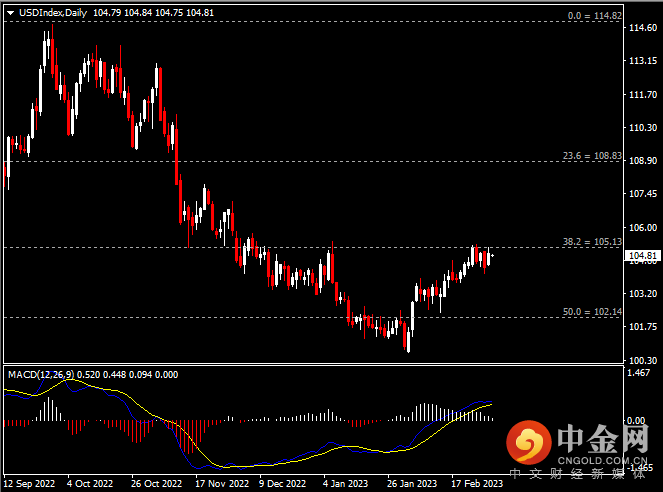Click the 114.60 price scale value
Screen dimensions: 663x492
point(641,28)
